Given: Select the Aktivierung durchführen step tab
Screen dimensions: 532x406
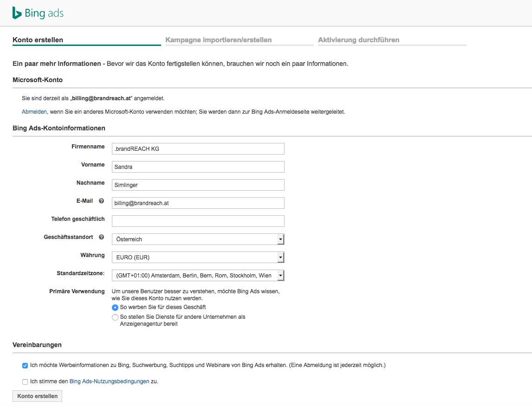Looking at the screenshot, I should tap(392, 40).
